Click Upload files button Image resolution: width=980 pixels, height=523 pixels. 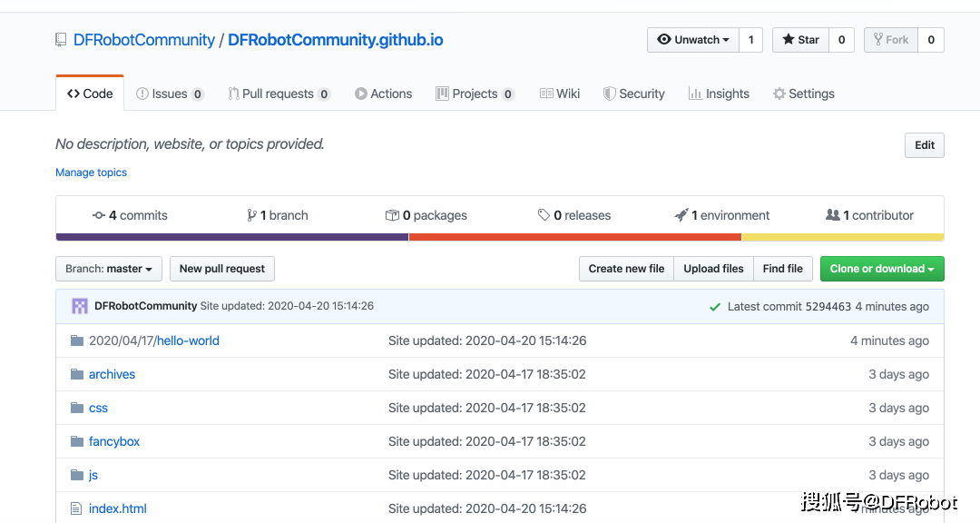click(x=713, y=269)
